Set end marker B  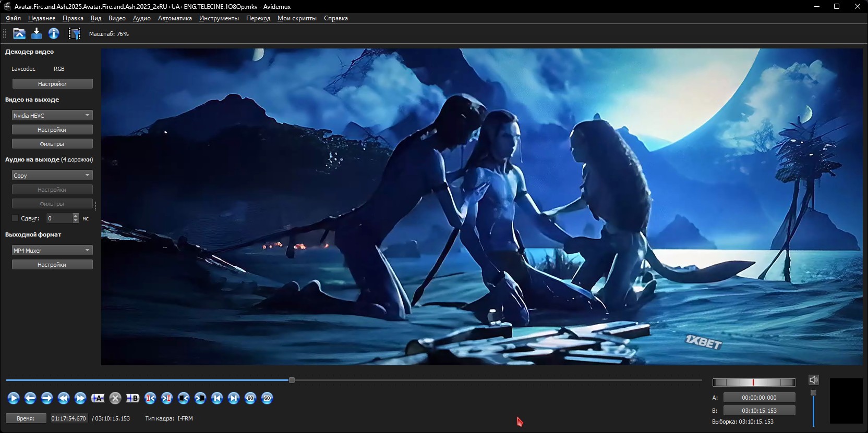[132, 398]
